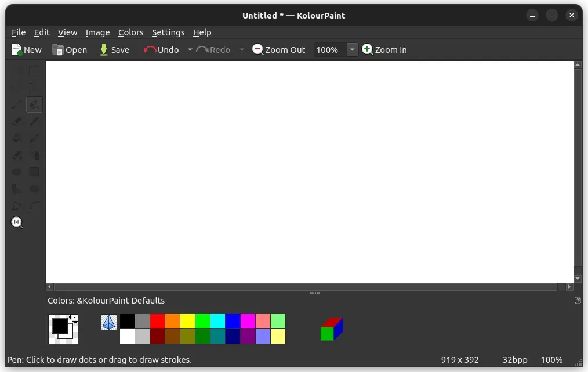
Task: Click the horizontal scrollbar left arrow
Action: (x=49, y=287)
